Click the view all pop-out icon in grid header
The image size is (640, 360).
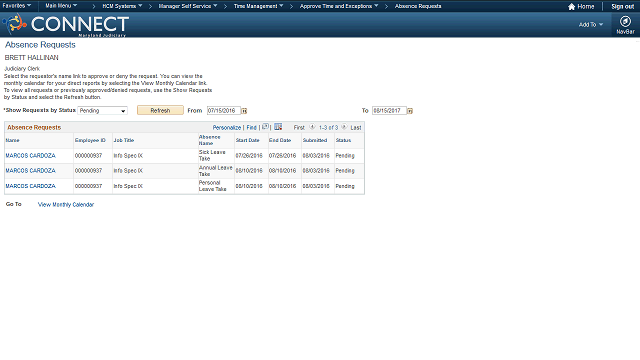pyautogui.click(x=265, y=127)
